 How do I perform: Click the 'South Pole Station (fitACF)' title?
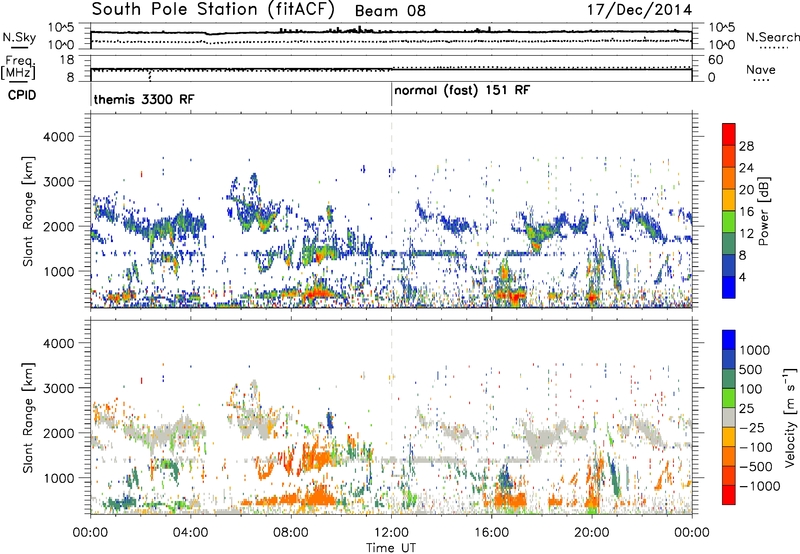(213, 9)
